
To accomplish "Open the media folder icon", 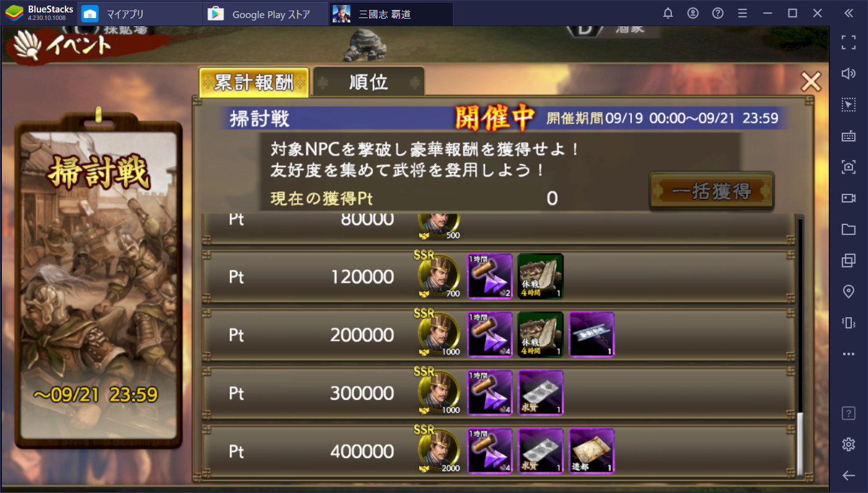I will (849, 229).
